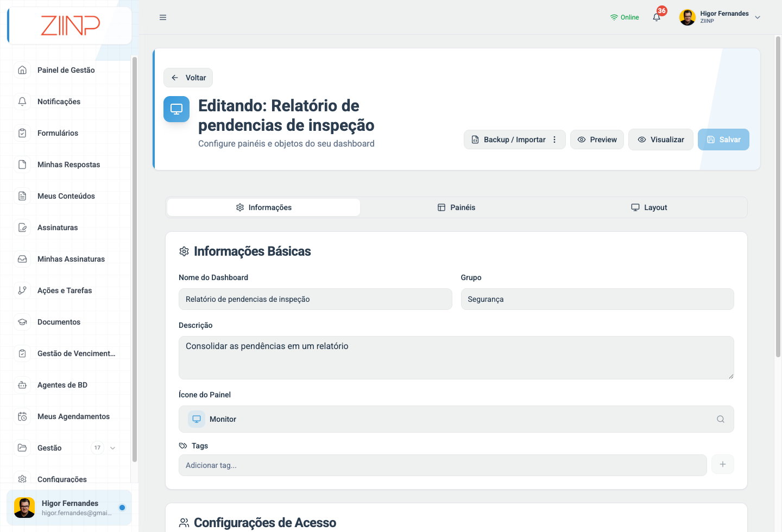Click the Informações Básicas gear icon

click(184, 251)
